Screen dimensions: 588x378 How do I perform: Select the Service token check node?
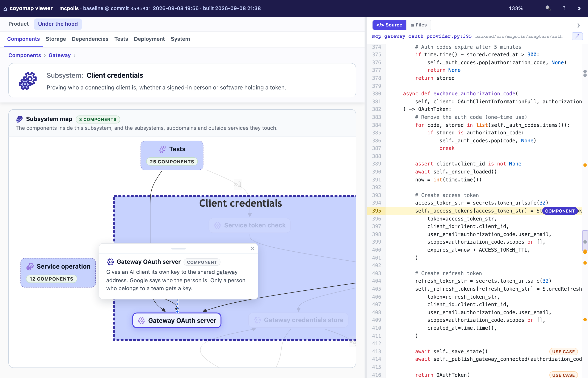(249, 225)
